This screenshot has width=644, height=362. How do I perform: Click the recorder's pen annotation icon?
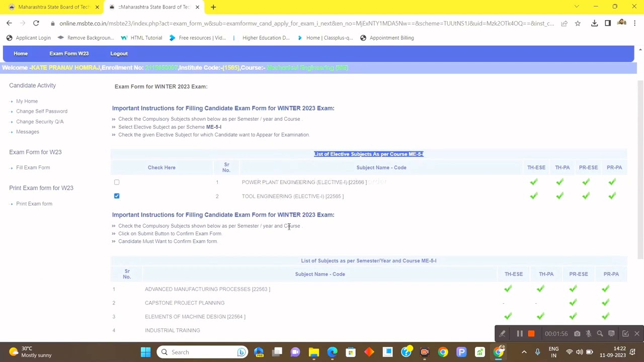tap(502, 334)
